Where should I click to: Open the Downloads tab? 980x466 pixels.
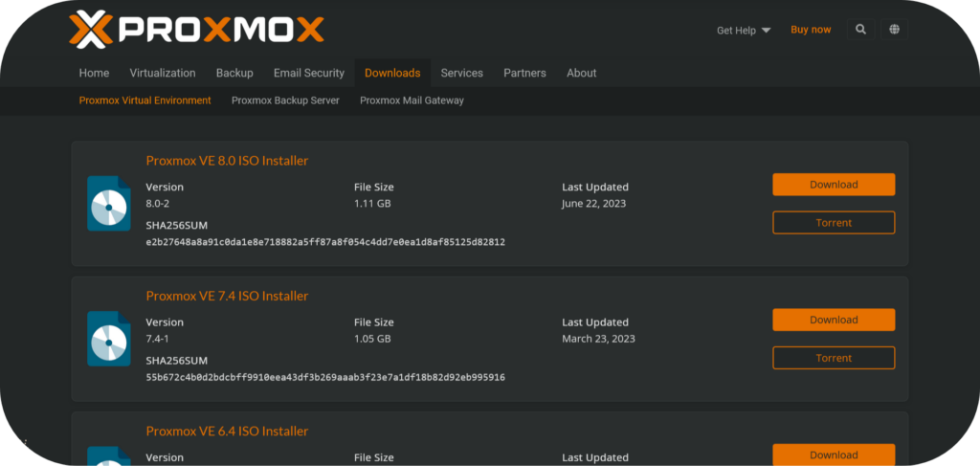(392, 73)
